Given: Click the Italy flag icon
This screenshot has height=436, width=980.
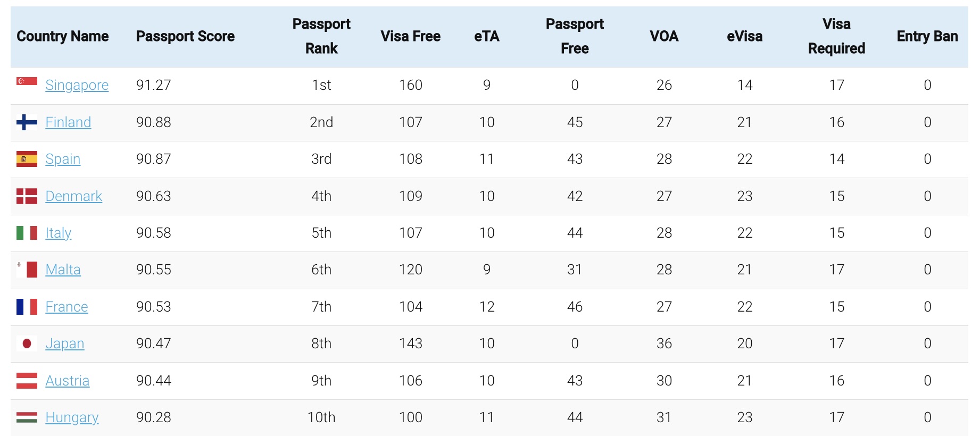Looking at the screenshot, I should tap(27, 233).
